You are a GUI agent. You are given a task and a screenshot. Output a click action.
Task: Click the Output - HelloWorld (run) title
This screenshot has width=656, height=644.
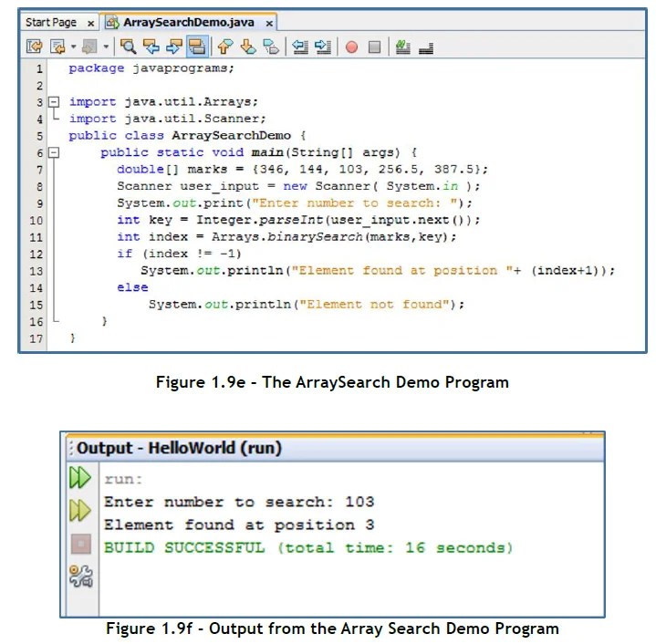179,448
